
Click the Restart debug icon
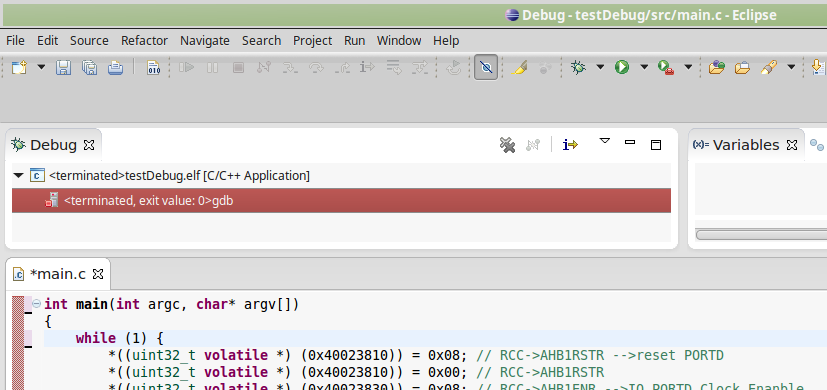(454, 68)
